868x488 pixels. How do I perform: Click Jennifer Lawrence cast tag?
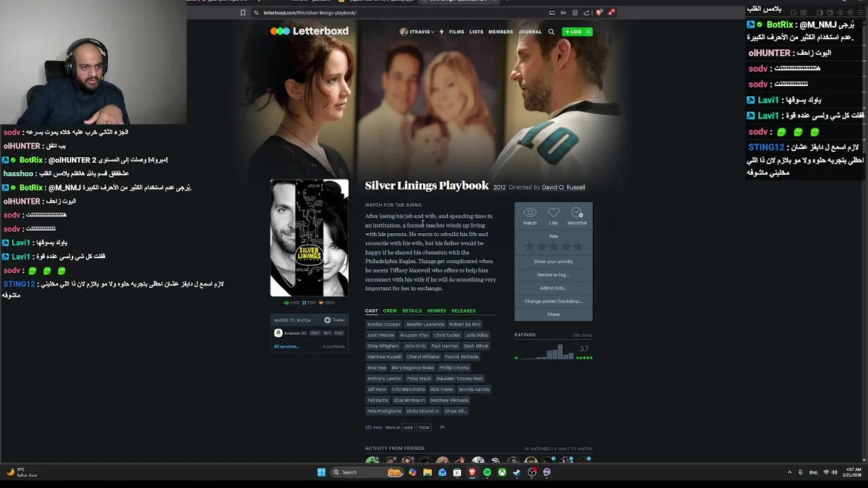click(425, 324)
